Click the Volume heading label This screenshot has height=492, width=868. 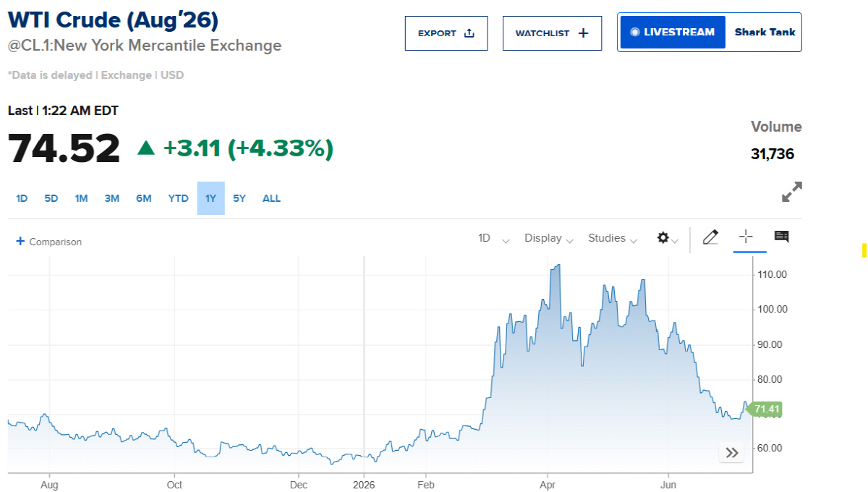[x=776, y=127]
